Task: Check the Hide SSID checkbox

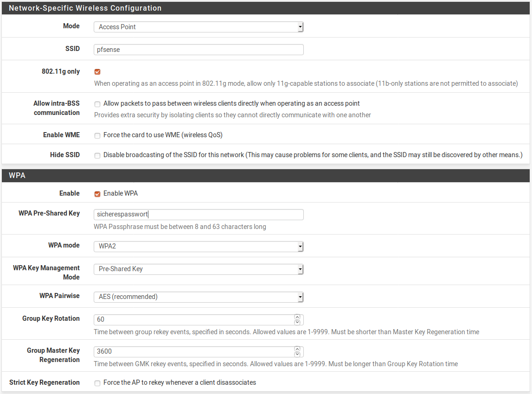Action: pyautogui.click(x=97, y=155)
